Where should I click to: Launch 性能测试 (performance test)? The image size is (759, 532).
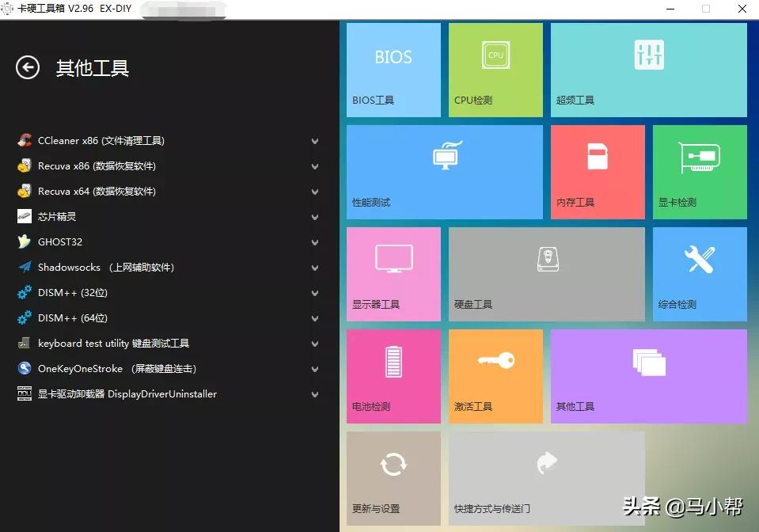click(445, 171)
